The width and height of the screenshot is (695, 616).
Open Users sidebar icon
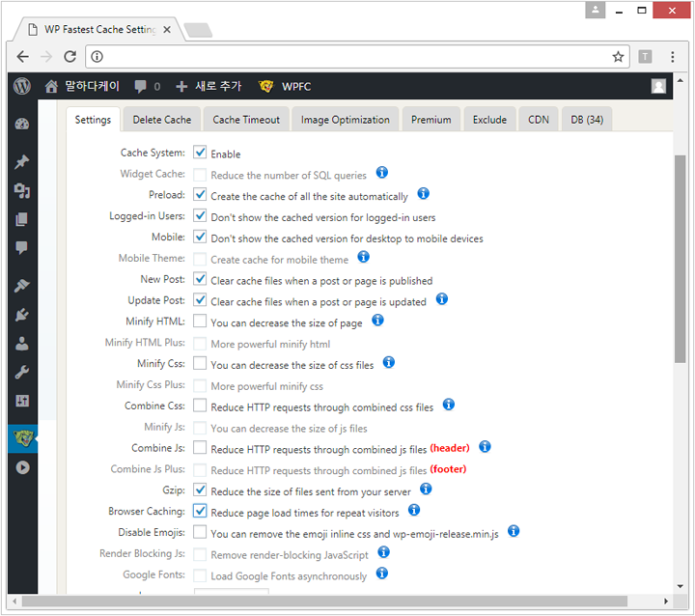22,343
